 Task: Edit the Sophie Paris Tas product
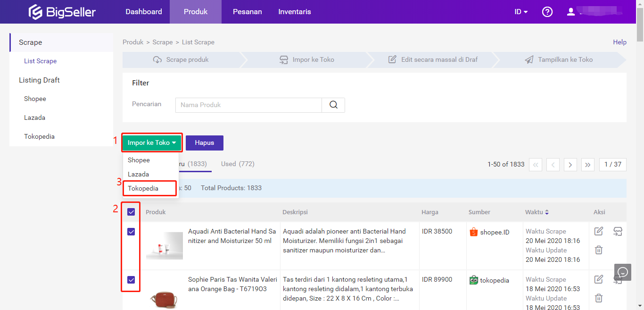pos(599,279)
